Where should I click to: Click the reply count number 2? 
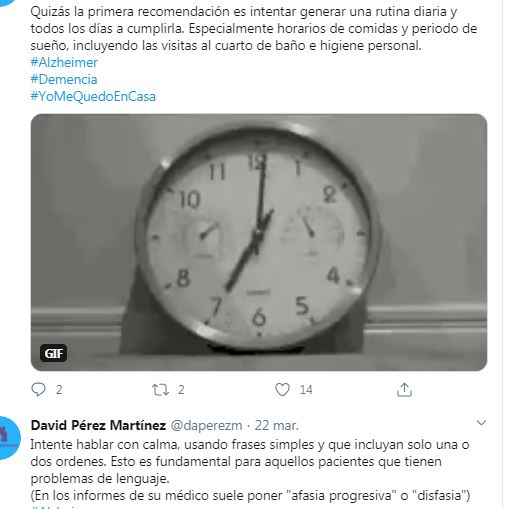(x=59, y=390)
